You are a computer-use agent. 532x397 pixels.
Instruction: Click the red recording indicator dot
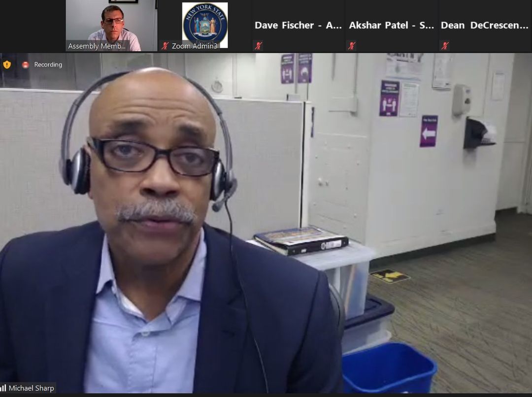pos(25,65)
